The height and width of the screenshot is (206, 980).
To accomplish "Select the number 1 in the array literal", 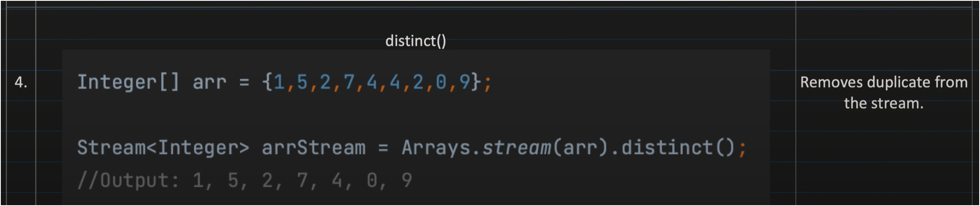I will 279,82.
